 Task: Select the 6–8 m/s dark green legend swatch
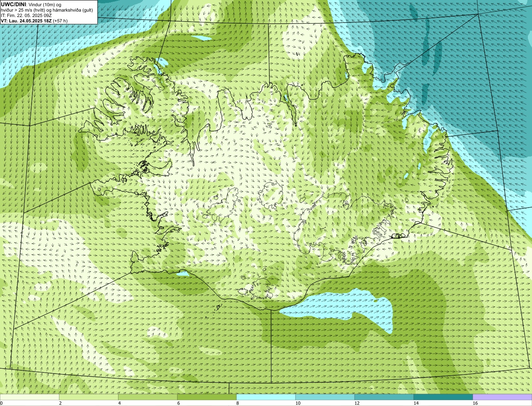click(207, 397)
